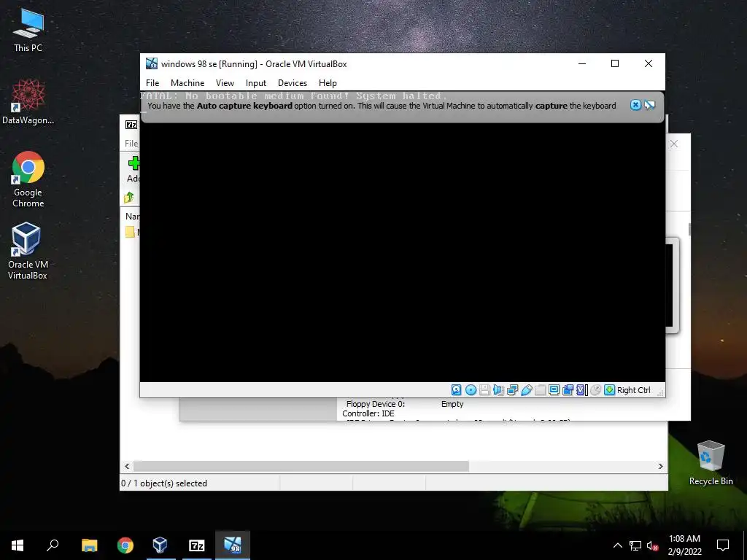Open the shared folders indicator in VM status bar

(x=541, y=390)
